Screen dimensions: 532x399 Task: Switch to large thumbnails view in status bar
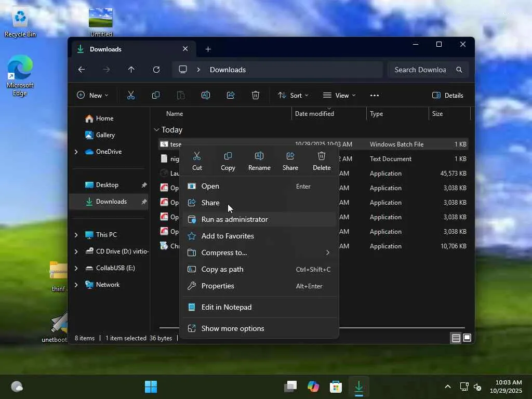click(x=467, y=338)
